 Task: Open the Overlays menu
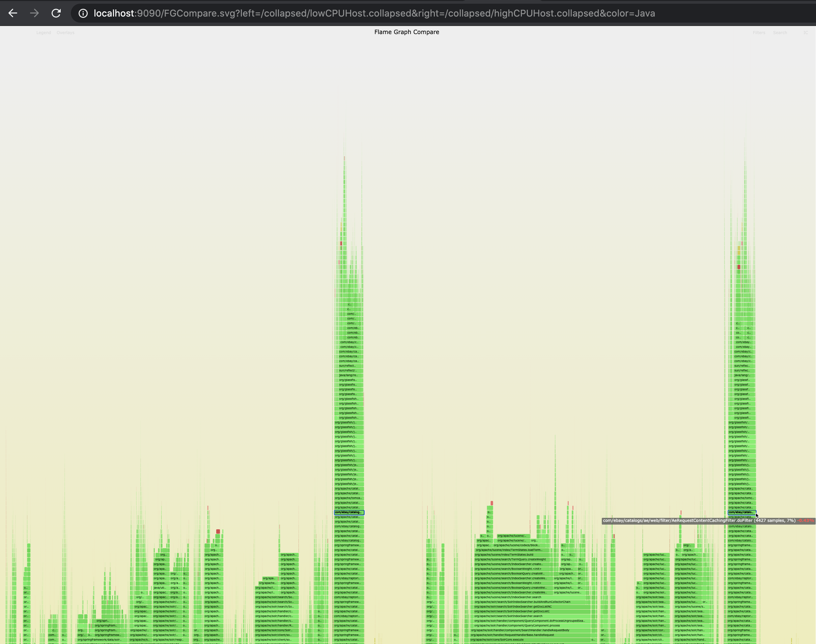65,33
